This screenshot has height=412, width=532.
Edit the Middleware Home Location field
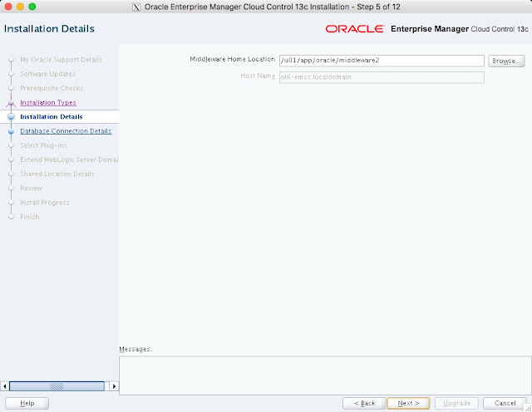pyautogui.click(x=382, y=61)
